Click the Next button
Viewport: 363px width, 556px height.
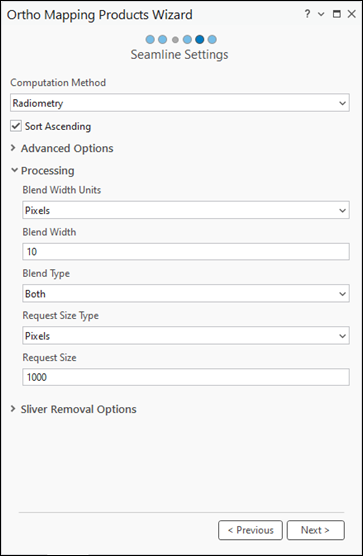pyautogui.click(x=315, y=530)
